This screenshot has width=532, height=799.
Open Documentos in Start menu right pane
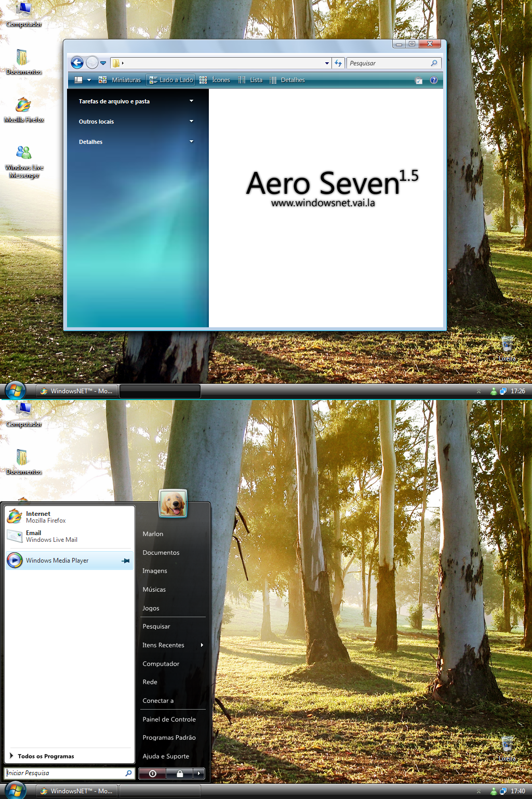pos(161,553)
